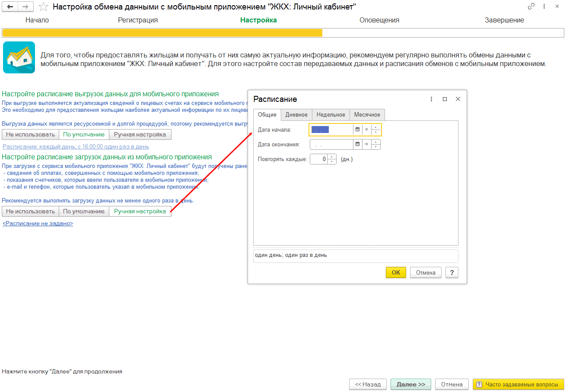
Task: Select По умолчанию for data download schedule
Action: 84,211
